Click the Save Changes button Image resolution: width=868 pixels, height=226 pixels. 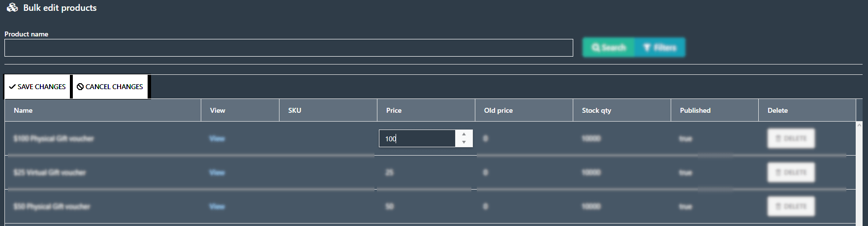tap(37, 87)
